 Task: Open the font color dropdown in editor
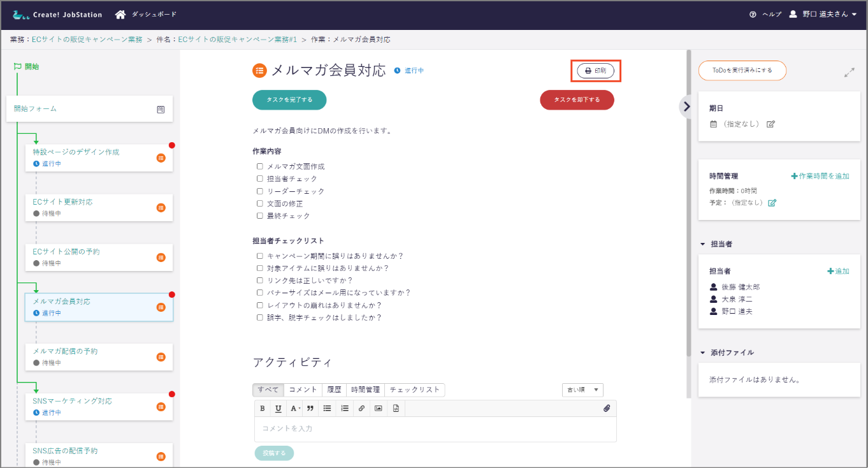coord(295,409)
